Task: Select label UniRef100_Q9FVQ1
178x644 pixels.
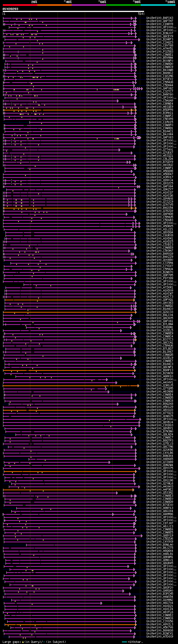Action: coord(160,300)
